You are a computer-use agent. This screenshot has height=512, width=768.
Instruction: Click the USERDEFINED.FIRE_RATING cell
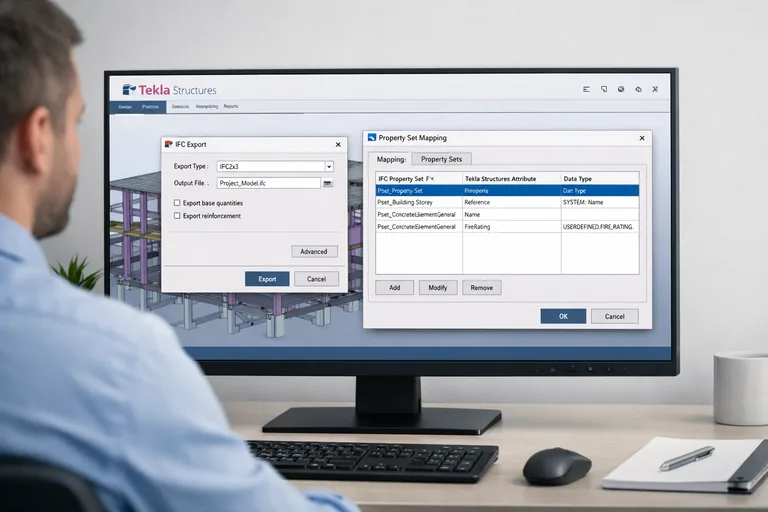600,227
